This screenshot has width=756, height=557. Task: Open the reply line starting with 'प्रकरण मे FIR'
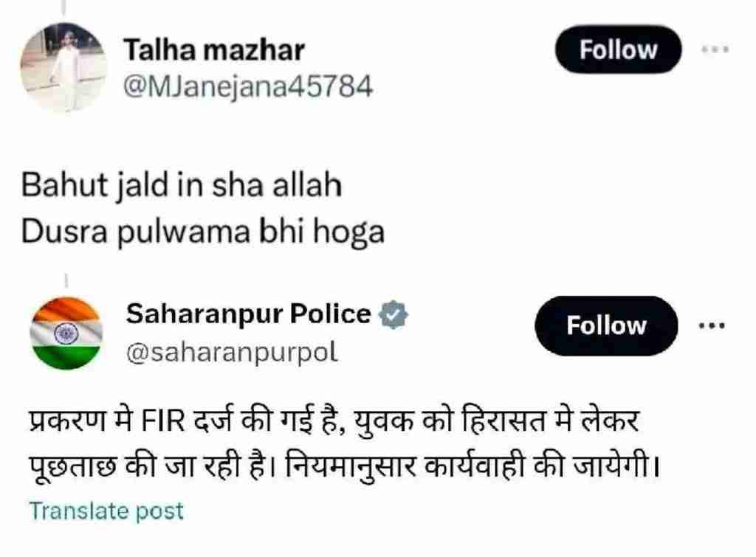pos(334,421)
